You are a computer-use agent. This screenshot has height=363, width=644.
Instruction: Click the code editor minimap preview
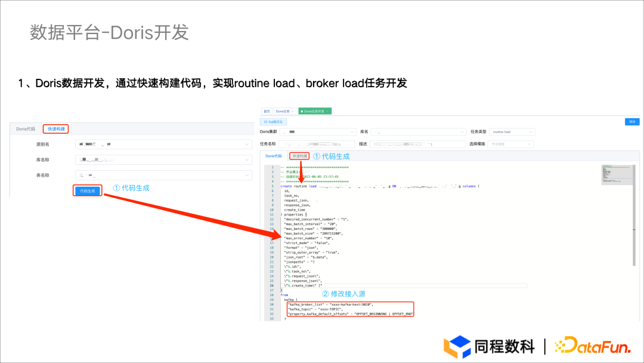pos(616,175)
